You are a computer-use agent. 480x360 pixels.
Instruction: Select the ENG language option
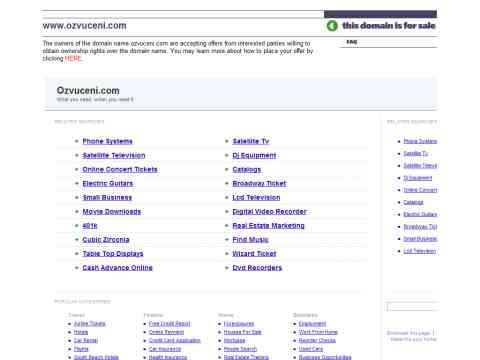pos(352,42)
